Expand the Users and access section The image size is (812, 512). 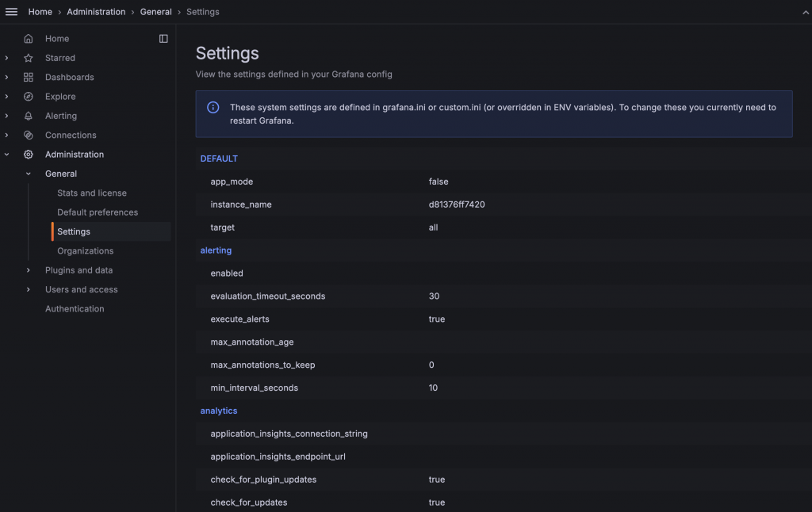[29, 289]
